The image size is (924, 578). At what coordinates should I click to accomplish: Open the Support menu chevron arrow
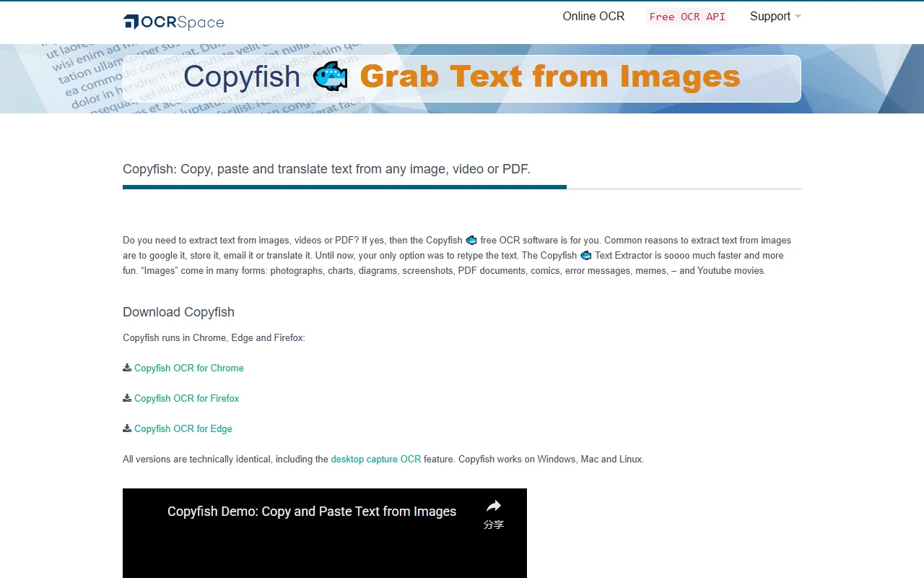coord(797,17)
